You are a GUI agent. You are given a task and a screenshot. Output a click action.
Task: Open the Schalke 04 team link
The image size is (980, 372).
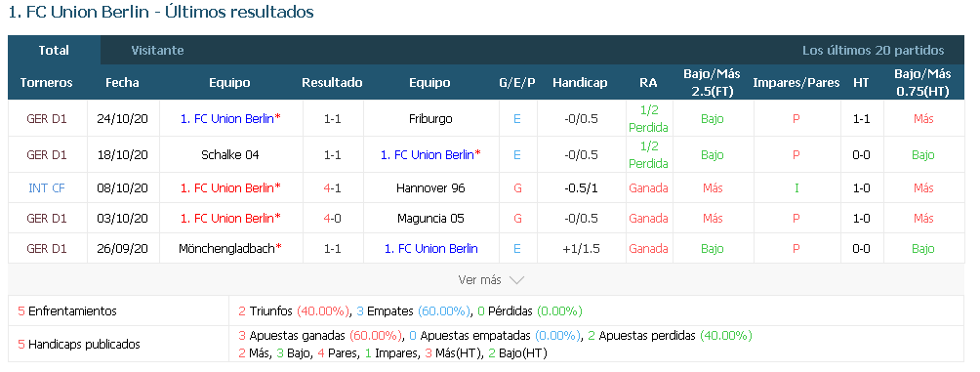(x=230, y=154)
